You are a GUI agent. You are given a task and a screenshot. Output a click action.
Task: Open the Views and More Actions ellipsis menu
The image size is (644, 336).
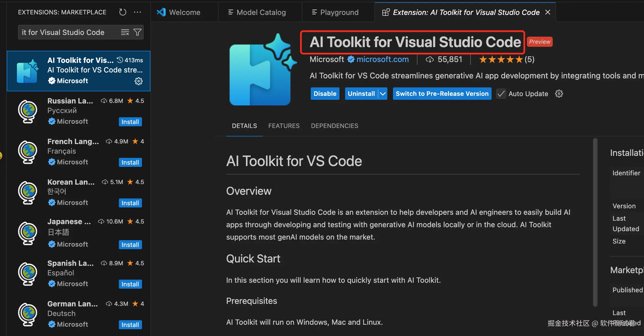(x=137, y=12)
